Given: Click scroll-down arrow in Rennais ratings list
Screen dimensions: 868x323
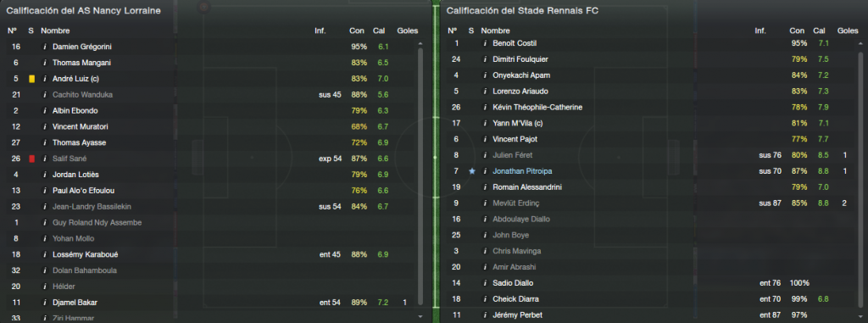Looking at the screenshot, I should click(860, 316).
